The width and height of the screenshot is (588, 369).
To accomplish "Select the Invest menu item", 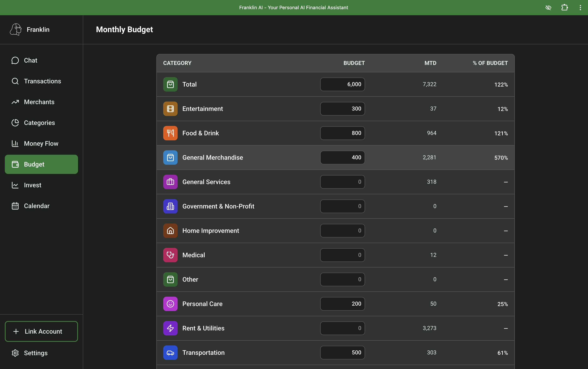I will click(41, 185).
